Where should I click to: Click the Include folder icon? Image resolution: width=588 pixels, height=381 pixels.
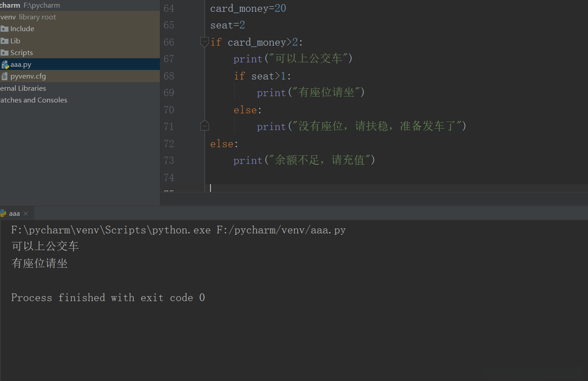tap(5, 29)
